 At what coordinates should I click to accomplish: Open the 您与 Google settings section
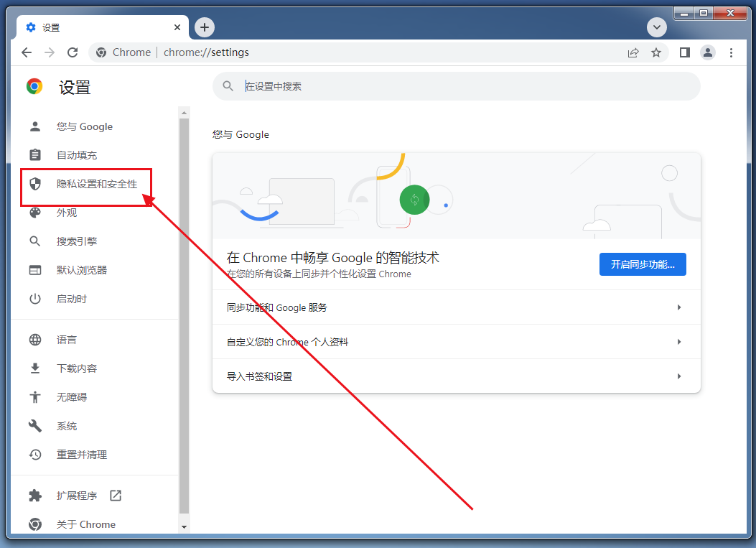(85, 127)
